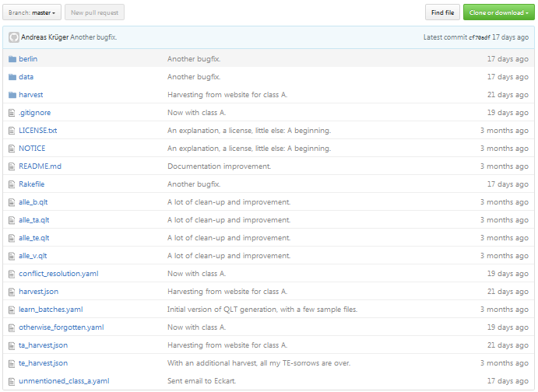Open the Branch: master dropdown

[x=32, y=12]
